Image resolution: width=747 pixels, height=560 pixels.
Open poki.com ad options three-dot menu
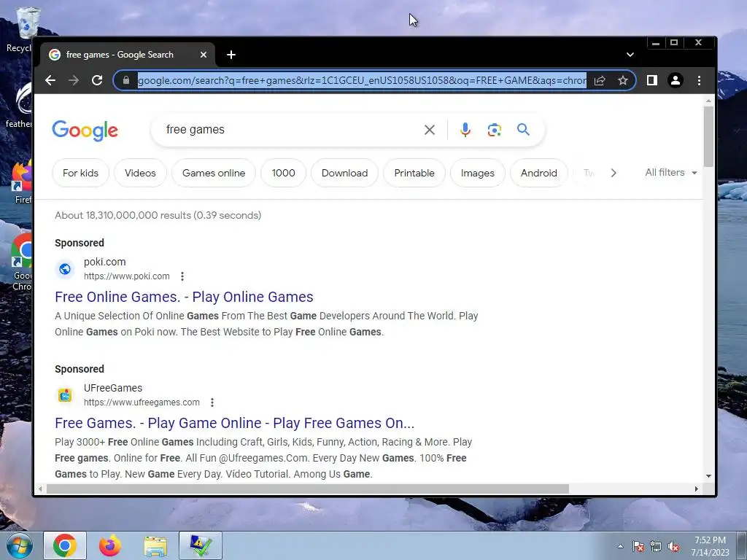(182, 276)
